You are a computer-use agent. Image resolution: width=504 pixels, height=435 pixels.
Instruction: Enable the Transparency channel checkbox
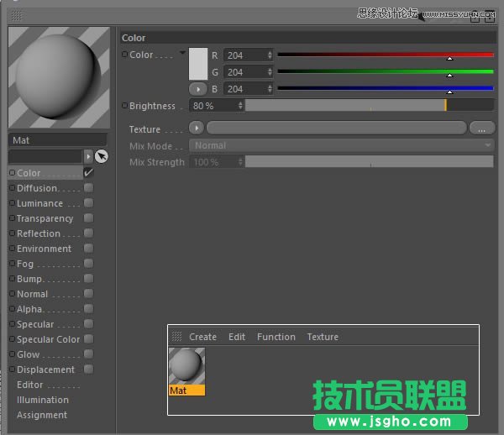pyautogui.click(x=88, y=217)
